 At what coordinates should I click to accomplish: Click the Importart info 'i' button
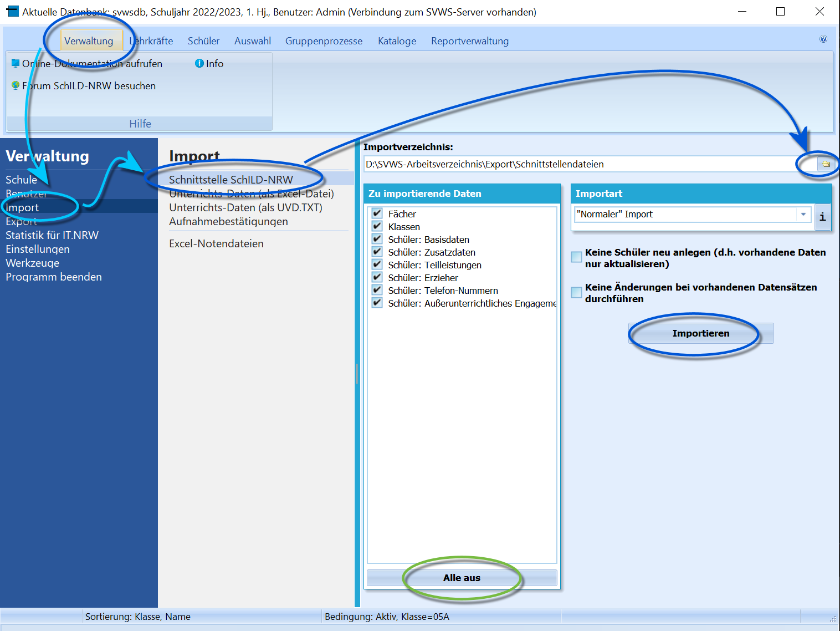point(822,216)
